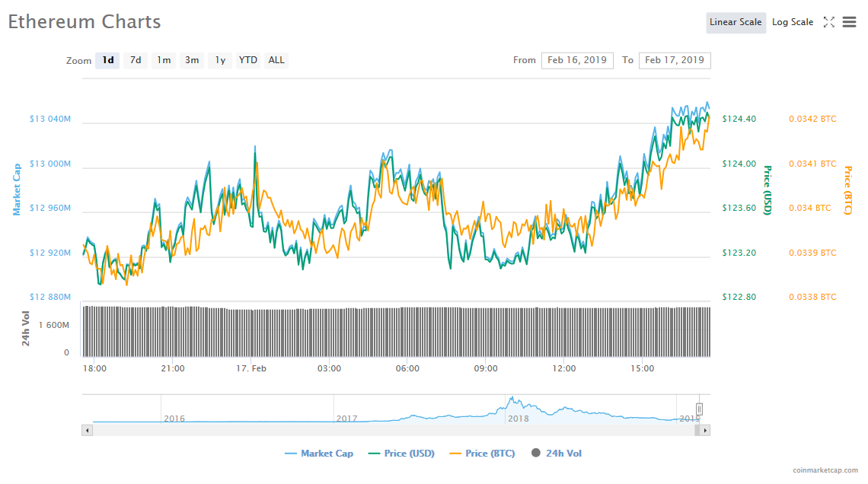The height and width of the screenshot is (484, 868).
Task: Click the navigator scrollbar thumb
Action: (697, 430)
